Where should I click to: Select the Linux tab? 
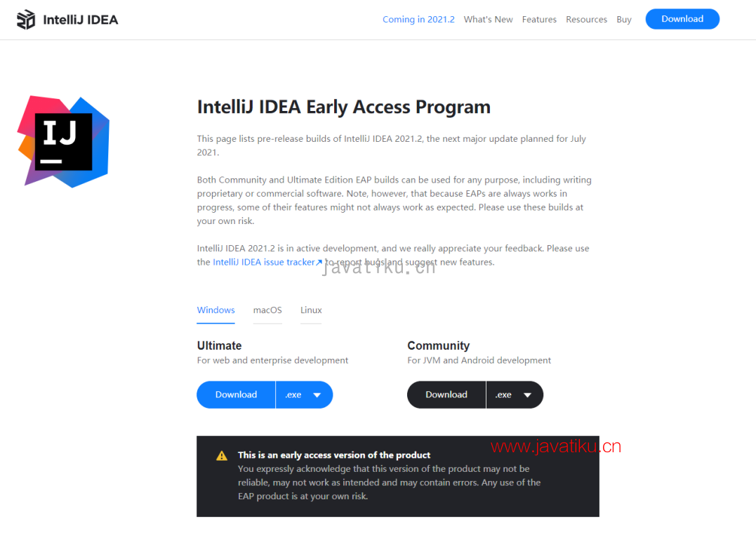311,310
